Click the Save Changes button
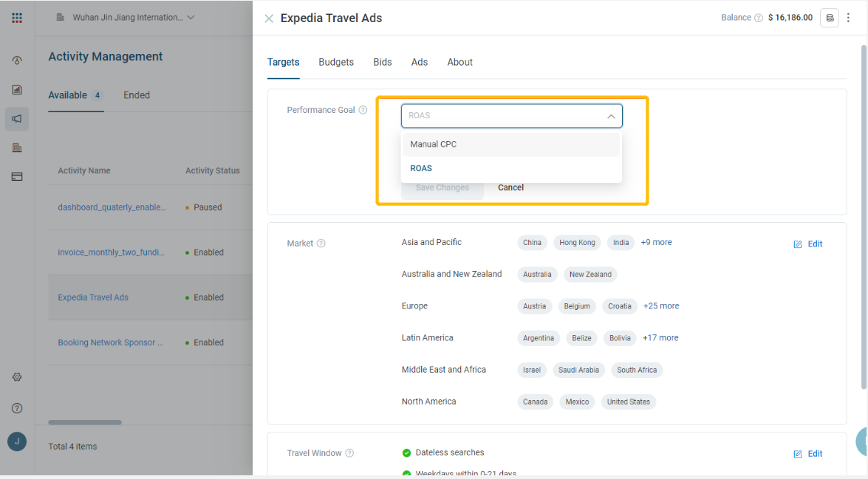The width and height of the screenshot is (868, 479). [442, 187]
